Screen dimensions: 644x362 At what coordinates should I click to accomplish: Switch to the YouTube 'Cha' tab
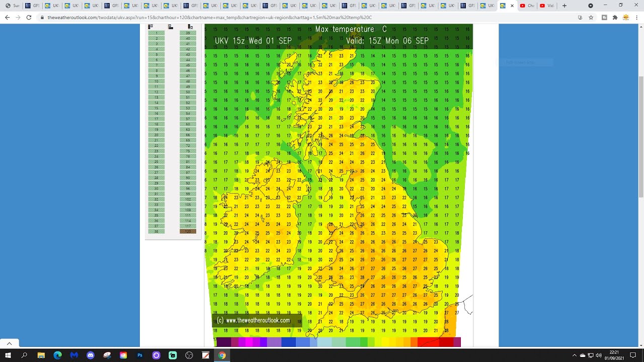527,6
